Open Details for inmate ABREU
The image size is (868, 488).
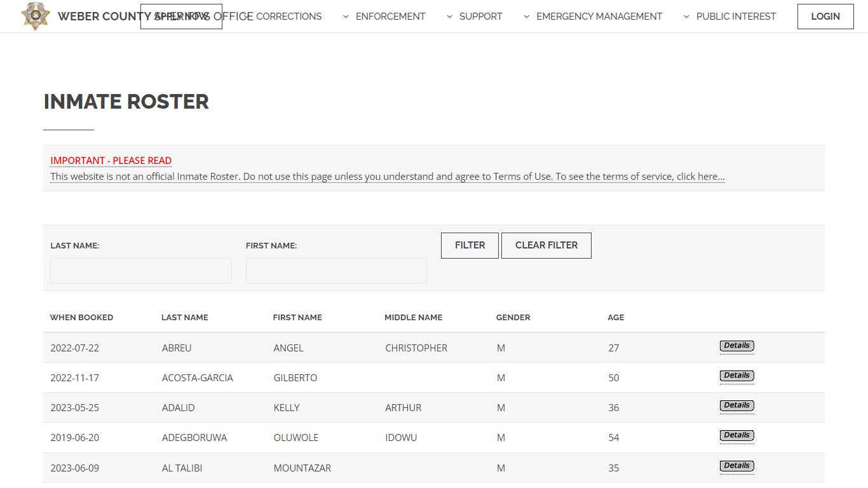(737, 346)
